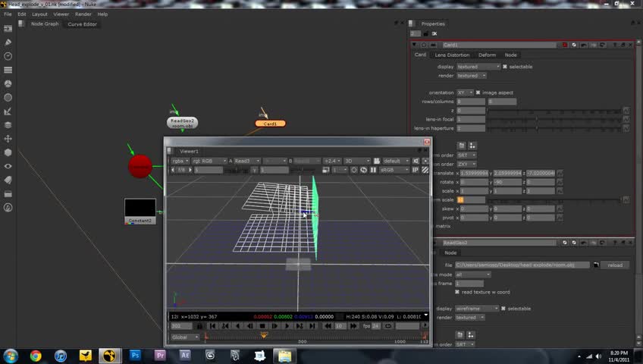Switch to the Curve Editor tab
The width and height of the screenshot is (643, 364).
coord(82,24)
